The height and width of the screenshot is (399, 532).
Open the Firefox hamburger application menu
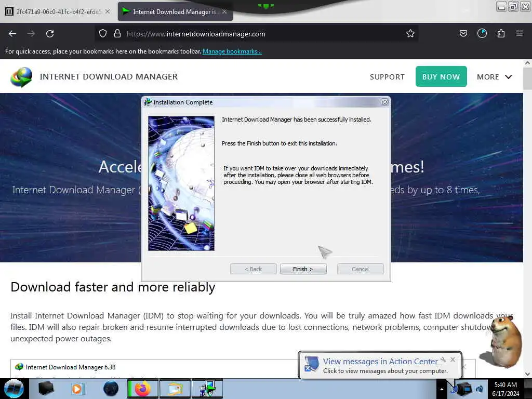[519, 34]
